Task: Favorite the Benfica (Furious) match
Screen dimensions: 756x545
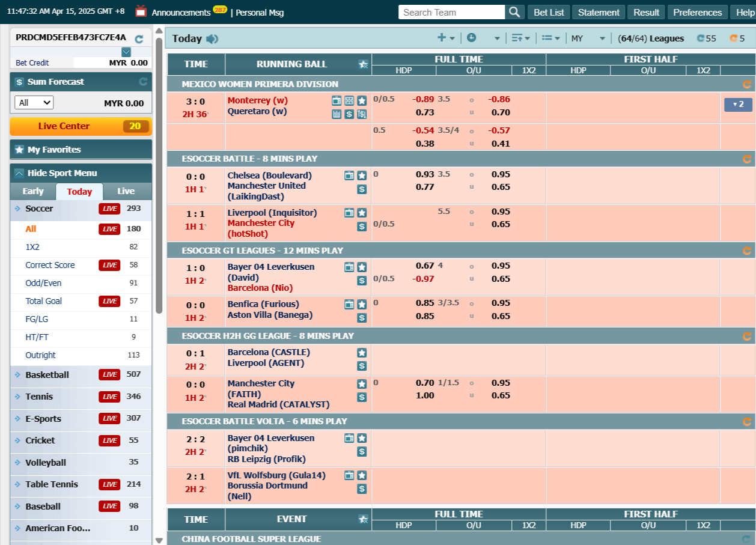Action: (362, 305)
